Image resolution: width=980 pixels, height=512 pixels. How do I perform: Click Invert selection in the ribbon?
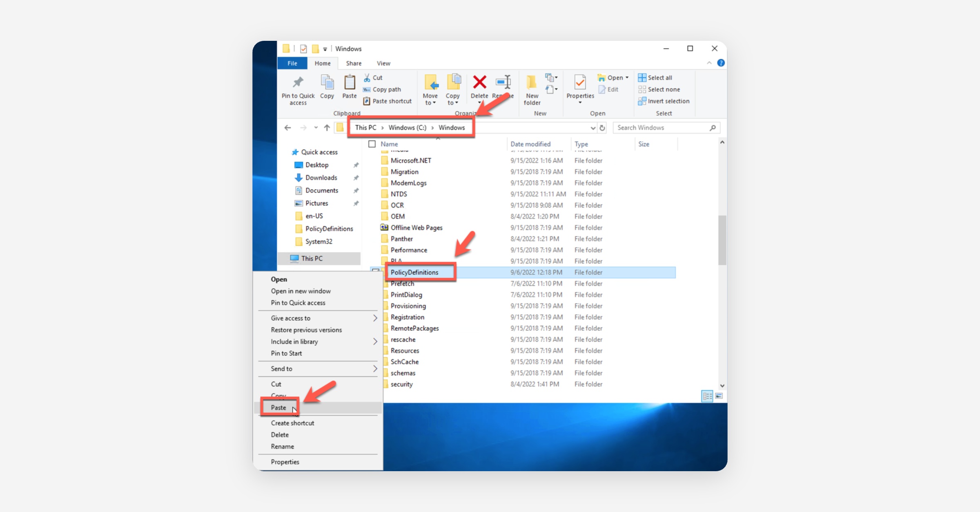[668, 101]
